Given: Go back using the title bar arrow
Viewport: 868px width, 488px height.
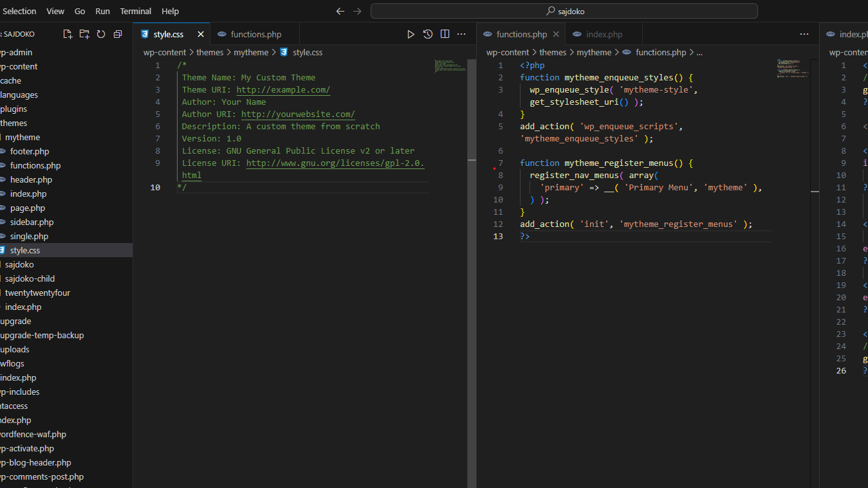Looking at the screenshot, I should (340, 11).
